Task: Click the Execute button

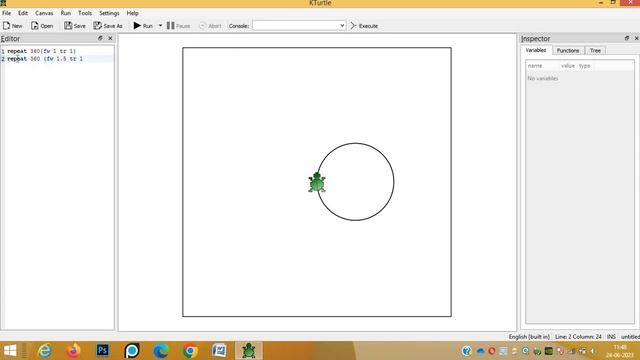Action: coord(364,26)
